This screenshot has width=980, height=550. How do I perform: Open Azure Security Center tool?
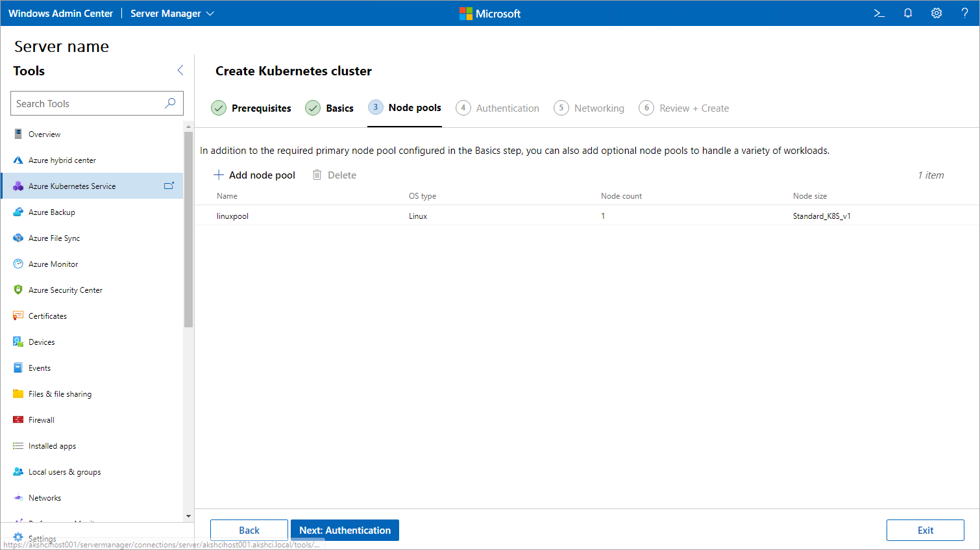(x=65, y=290)
